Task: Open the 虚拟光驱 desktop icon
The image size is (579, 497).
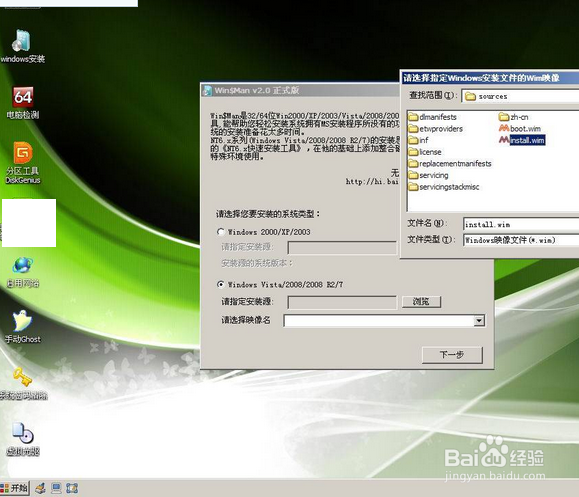Action: click(x=23, y=439)
